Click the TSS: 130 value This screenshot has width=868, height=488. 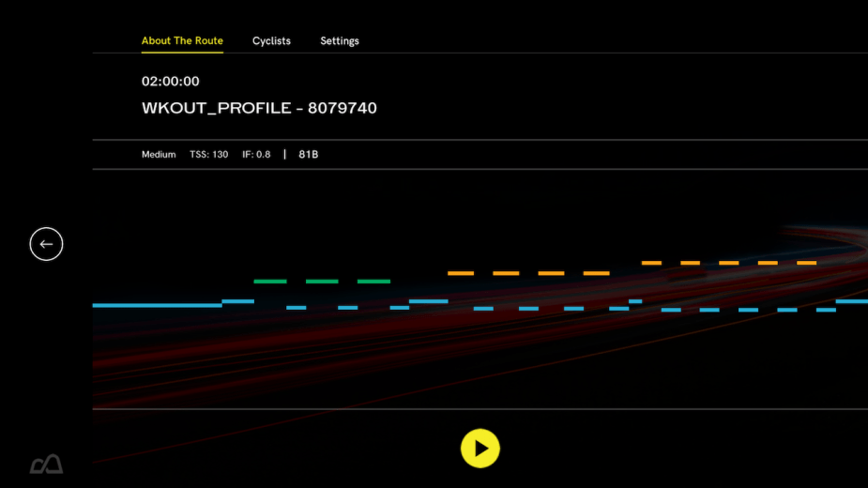pyautogui.click(x=208, y=155)
